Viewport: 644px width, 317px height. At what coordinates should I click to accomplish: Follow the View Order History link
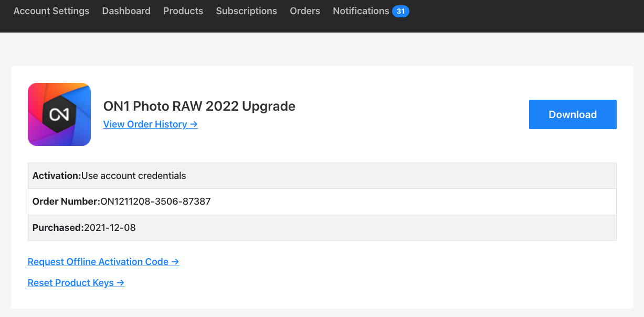[150, 124]
